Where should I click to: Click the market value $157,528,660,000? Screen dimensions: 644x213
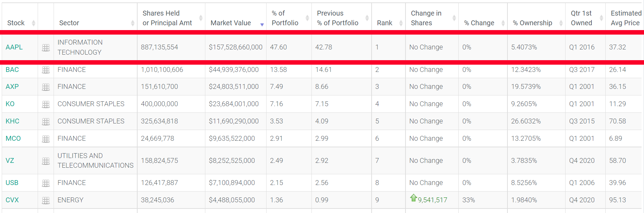tap(236, 47)
